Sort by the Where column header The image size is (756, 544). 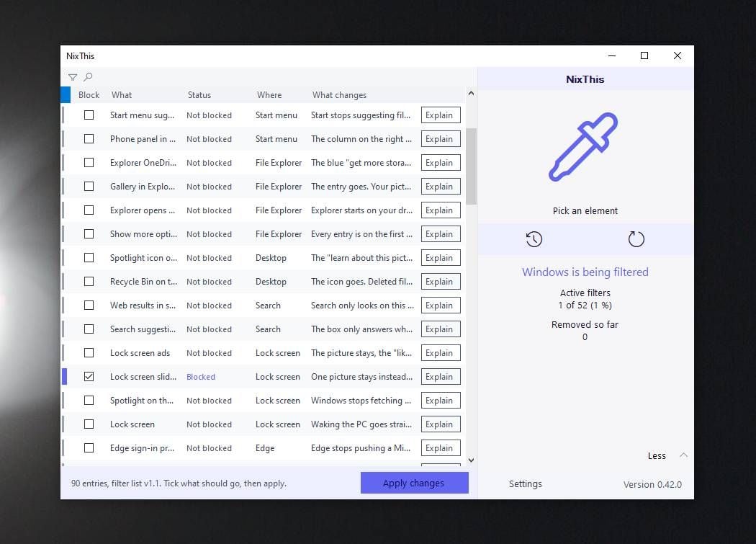(x=269, y=95)
